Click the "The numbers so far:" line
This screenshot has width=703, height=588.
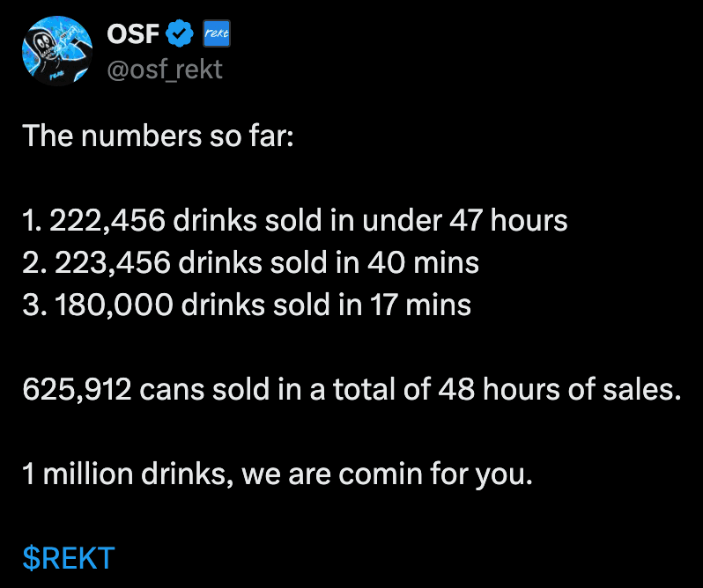pyautogui.click(x=158, y=136)
